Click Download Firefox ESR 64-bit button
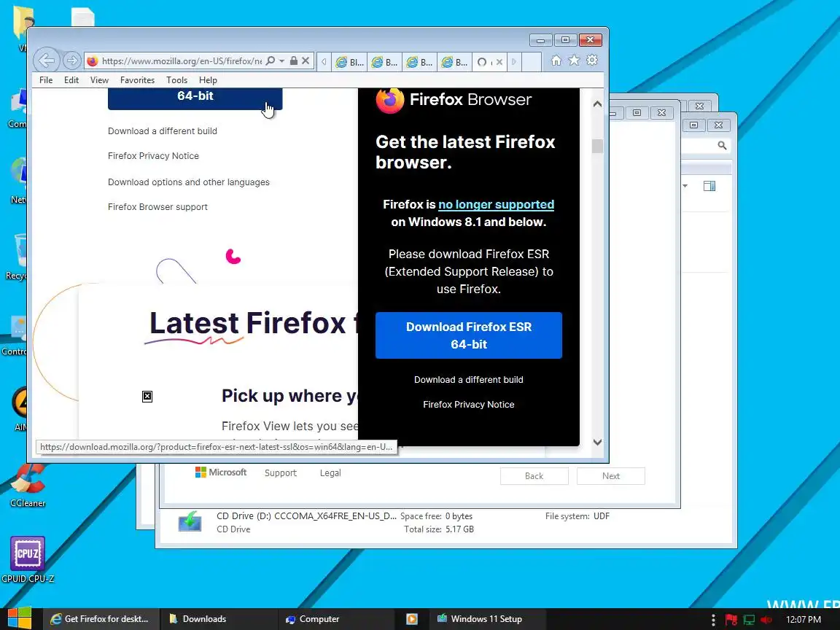 pyautogui.click(x=469, y=335)
